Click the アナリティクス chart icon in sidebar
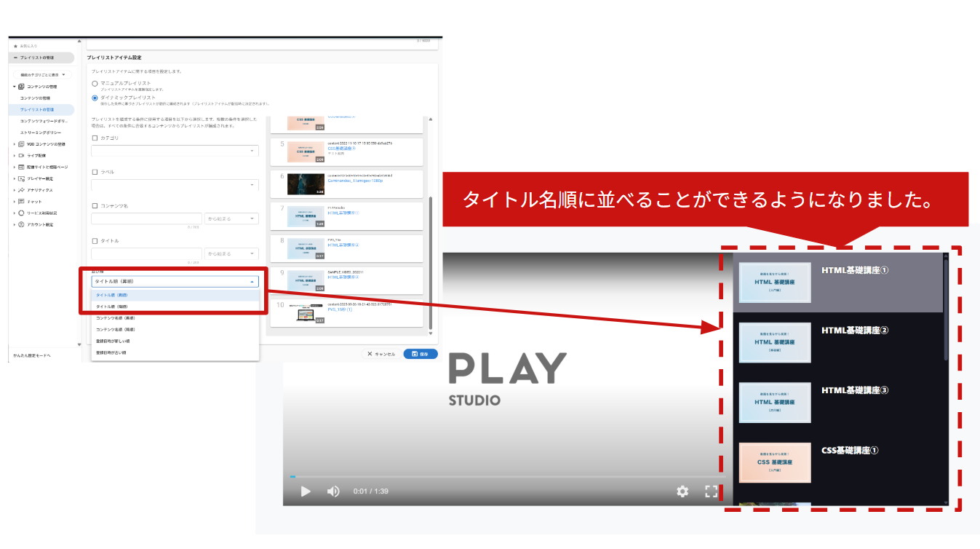The image size is (980, 549). 21,190
